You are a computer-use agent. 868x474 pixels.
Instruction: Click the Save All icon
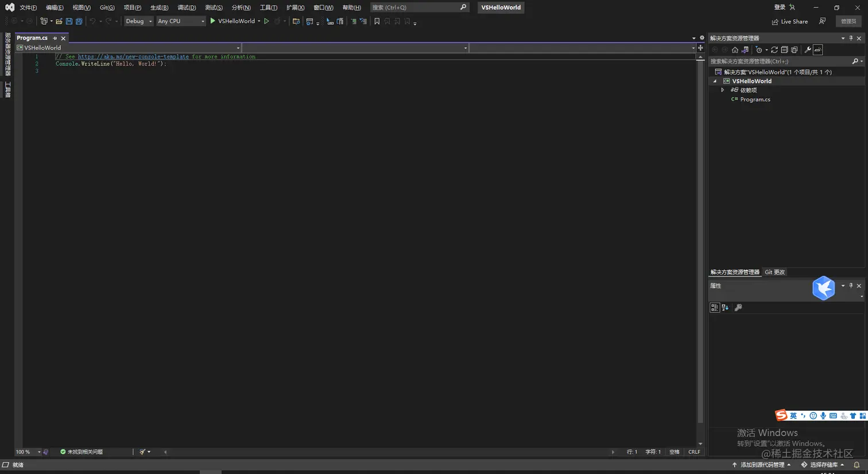79,21
